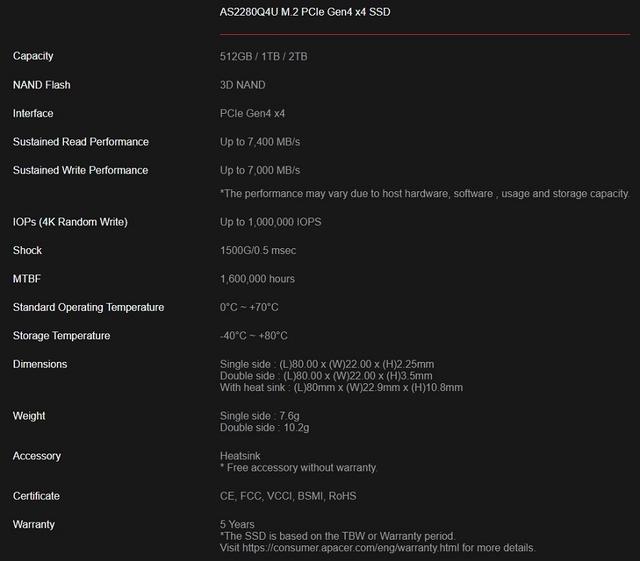640x561 pixels.
Task: Click the CE, FCC, VCCI, BSMI, RoHS certificates
Action: coord(288,496)
